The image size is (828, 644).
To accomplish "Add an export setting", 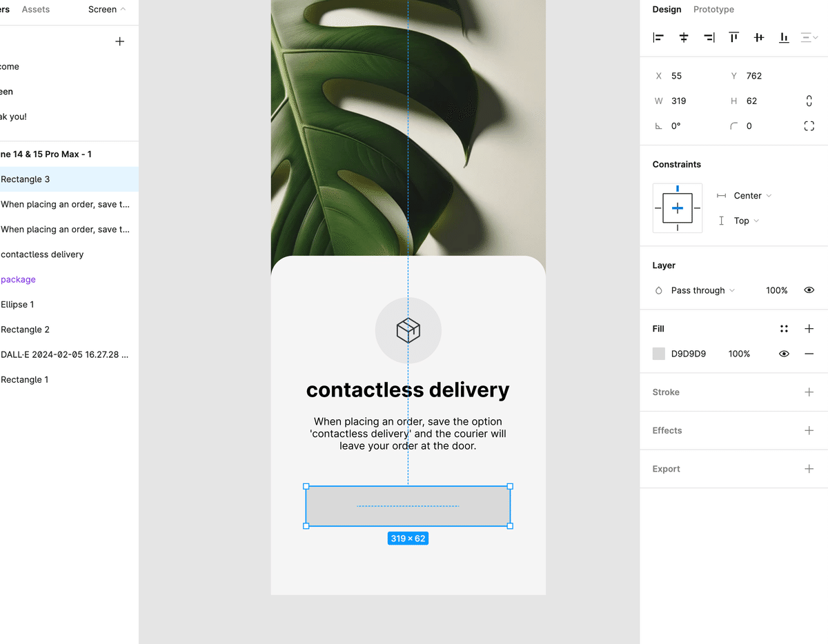I will [x=809, y=469].
